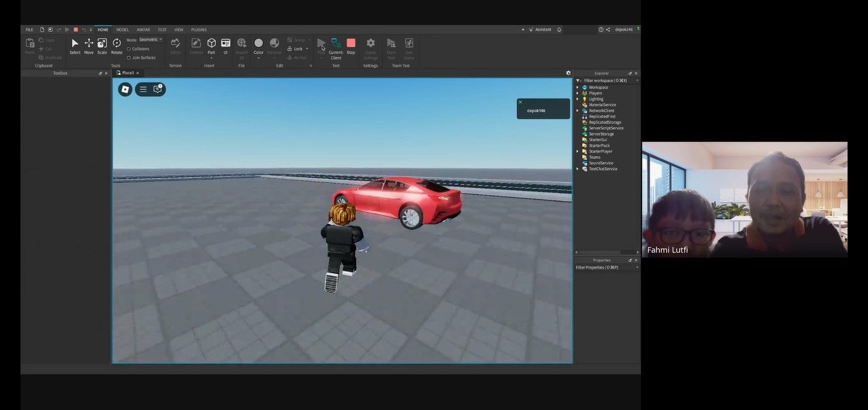The image size is (868, 410).
Task: Start Team Test
Action: [x=391, y=48]
